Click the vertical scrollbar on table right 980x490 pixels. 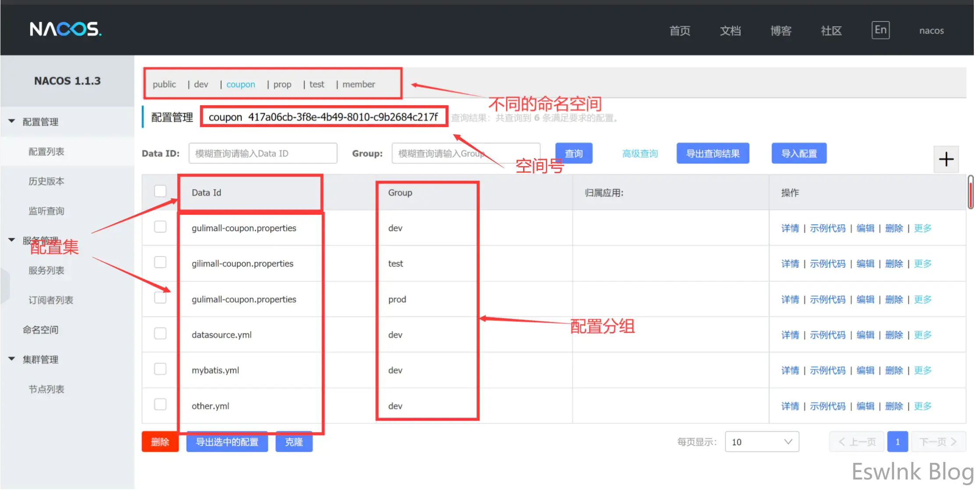tap(971, 193)
